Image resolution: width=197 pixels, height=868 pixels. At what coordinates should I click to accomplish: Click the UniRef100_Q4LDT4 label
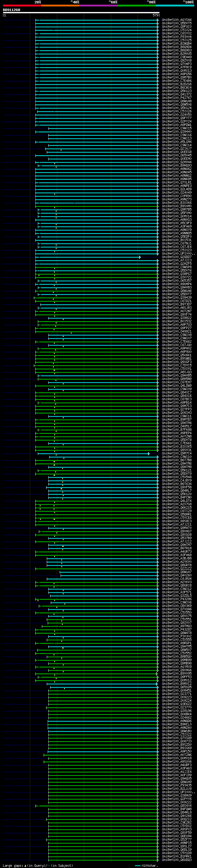tap(176, 501)
